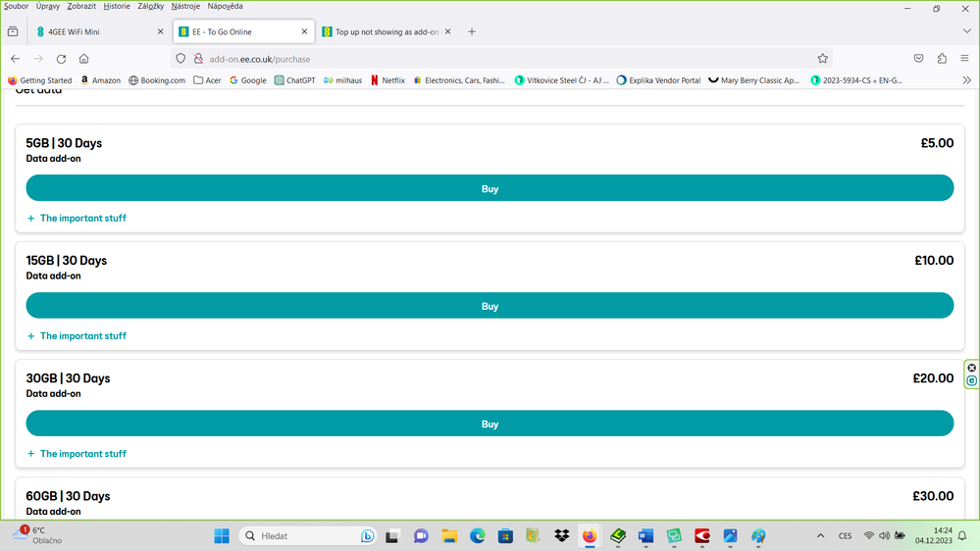Open the Booking.com bookmark

tap(157, 80)
